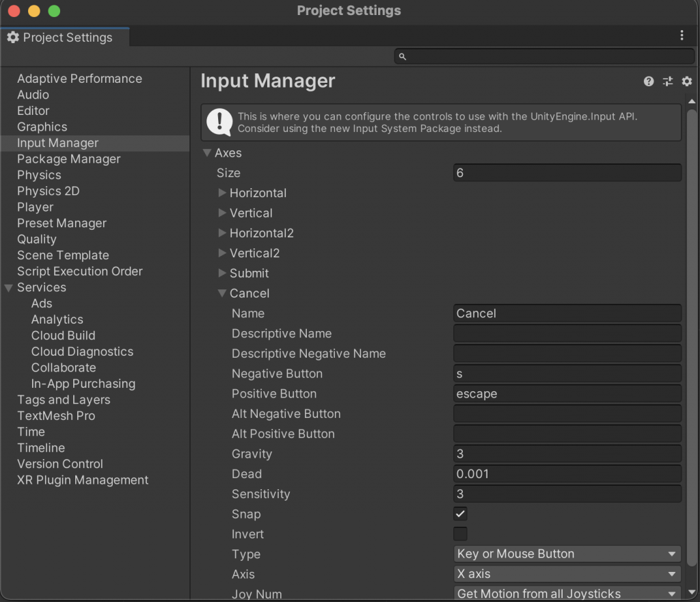Click the search magnifier icon
700x602 pixels.
(x=402, y=56)
